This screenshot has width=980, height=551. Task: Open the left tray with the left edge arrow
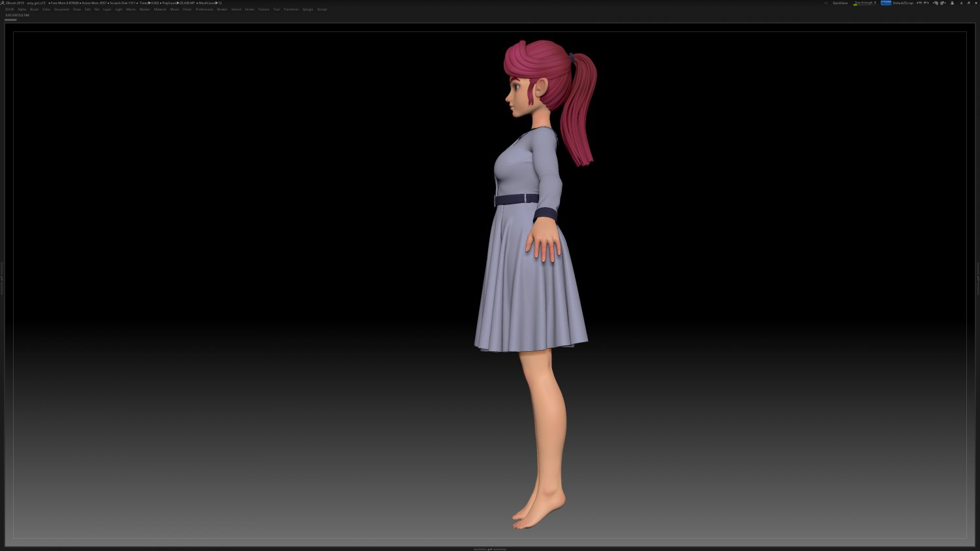(x=3, y=277)
